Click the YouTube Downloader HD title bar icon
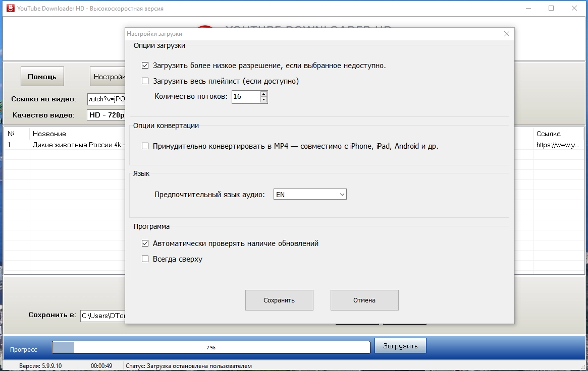The height and width of the screenshot is (371, 588). [10, 8]
